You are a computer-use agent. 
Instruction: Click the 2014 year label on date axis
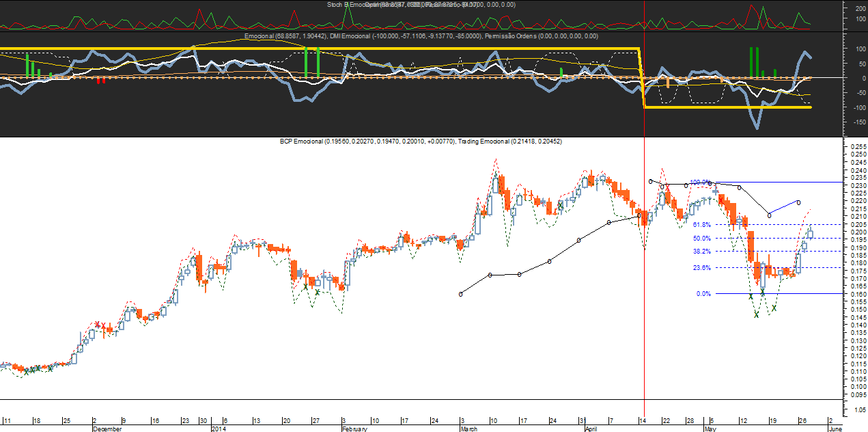point(218,429)
